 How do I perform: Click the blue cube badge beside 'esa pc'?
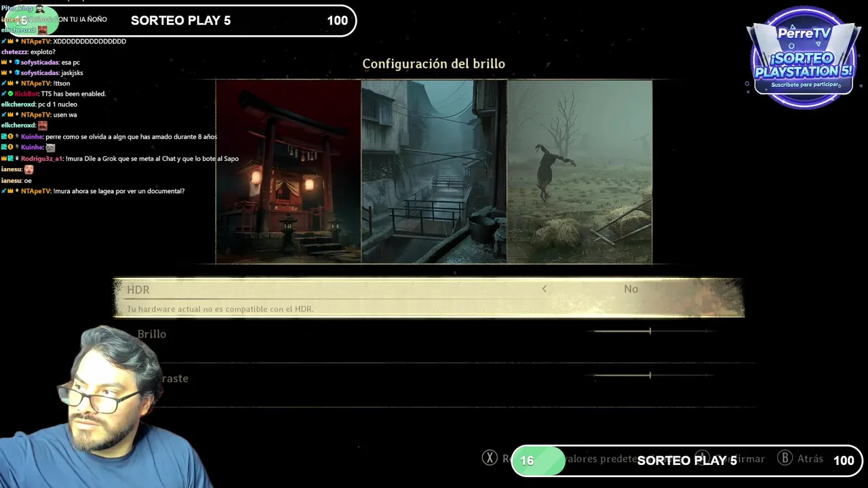[x=17, y=62]
